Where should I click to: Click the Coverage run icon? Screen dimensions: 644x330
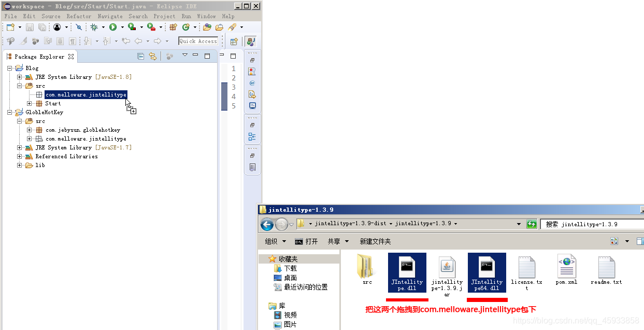tap(132, 27)
